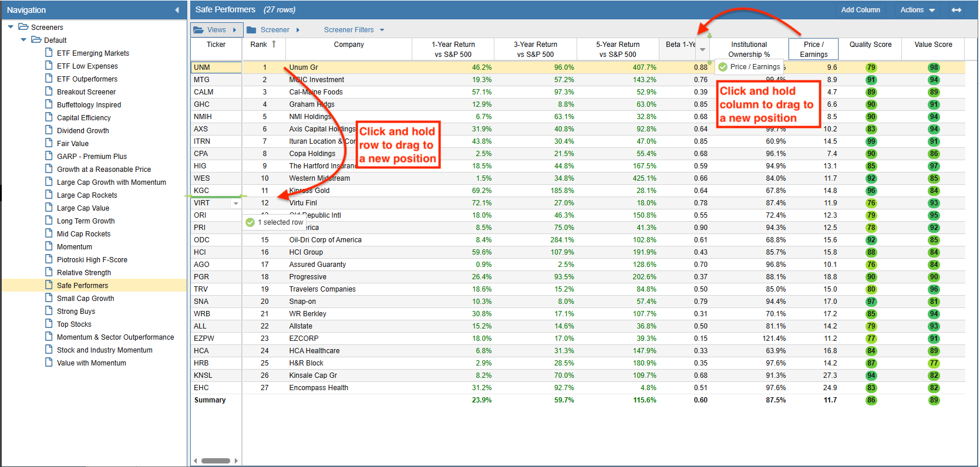Click the Default folder icon in tree

pos(36,40)
